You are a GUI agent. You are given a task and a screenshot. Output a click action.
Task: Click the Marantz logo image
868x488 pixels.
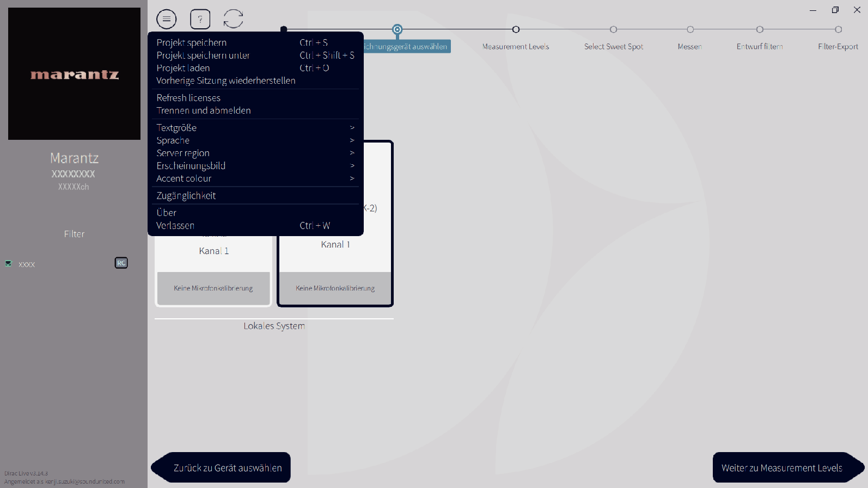pos(74,73)
